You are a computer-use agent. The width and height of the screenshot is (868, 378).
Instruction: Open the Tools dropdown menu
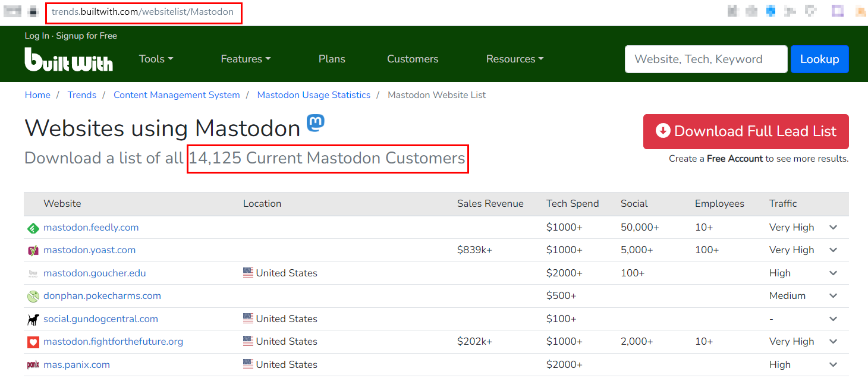[x=156, y=59]
